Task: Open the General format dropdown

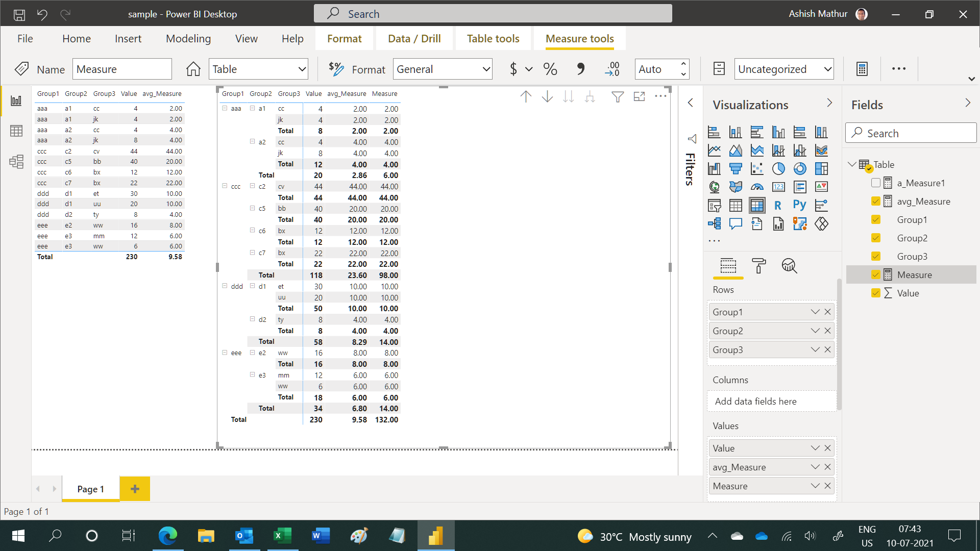Action: (x=443, y=69)
